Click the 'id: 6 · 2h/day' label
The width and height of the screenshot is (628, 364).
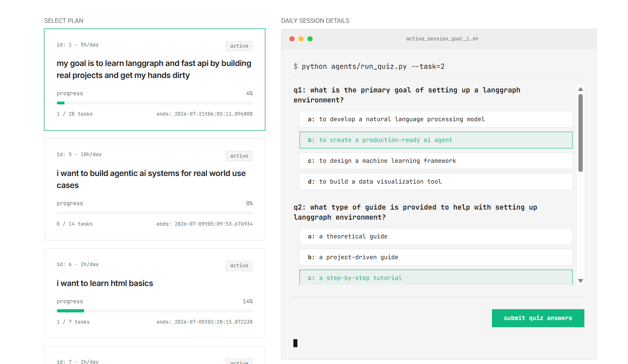[x=78, y=264]
